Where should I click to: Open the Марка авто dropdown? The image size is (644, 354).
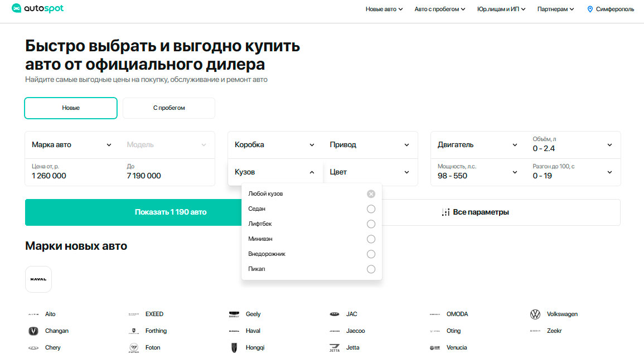coord(72,145)
